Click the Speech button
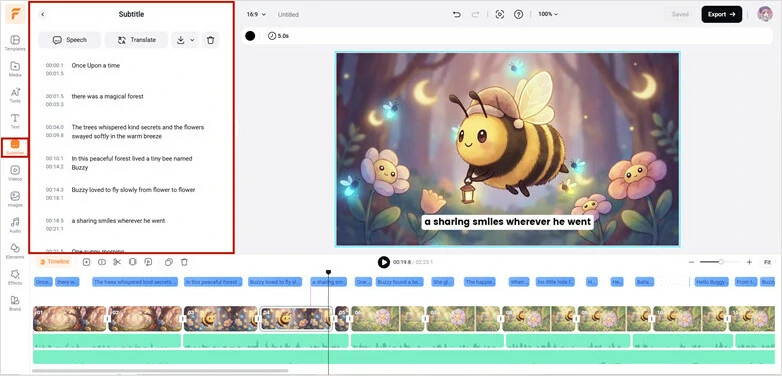 [x=70, y=40]
